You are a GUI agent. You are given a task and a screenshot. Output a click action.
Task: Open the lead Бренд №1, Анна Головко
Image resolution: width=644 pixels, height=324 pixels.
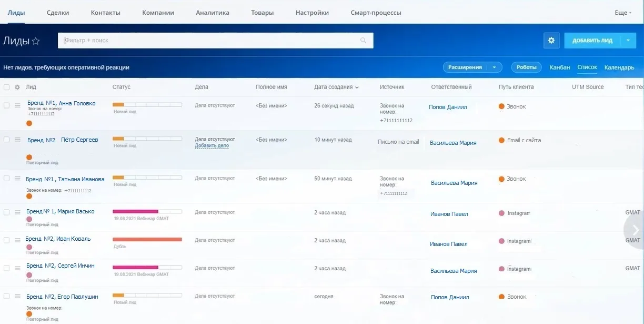coord(62,103)
